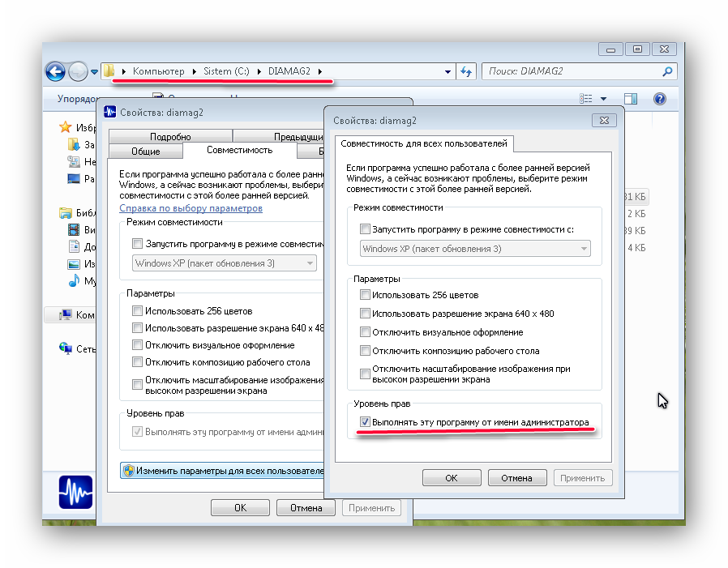Click the Documents library icon

[74, 246]
